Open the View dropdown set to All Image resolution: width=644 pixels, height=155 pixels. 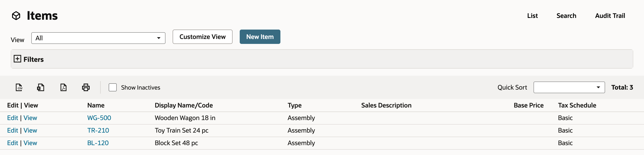(98, 38)
